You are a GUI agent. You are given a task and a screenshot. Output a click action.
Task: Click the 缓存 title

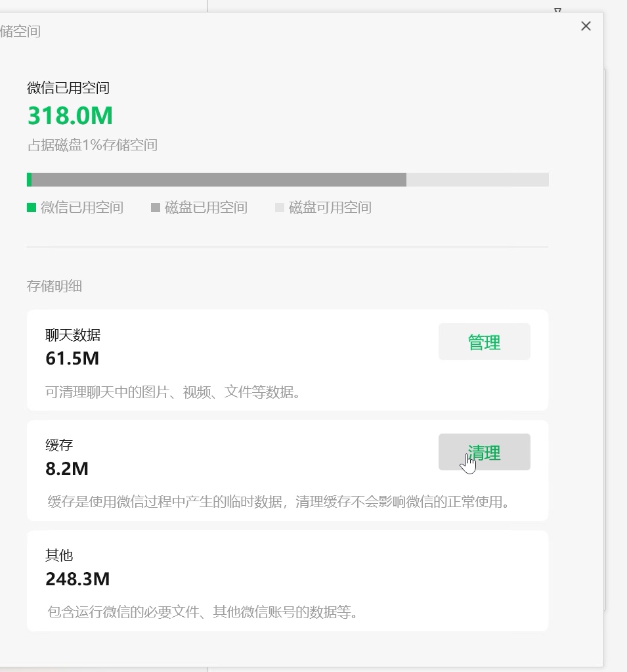tap(59, 445)
